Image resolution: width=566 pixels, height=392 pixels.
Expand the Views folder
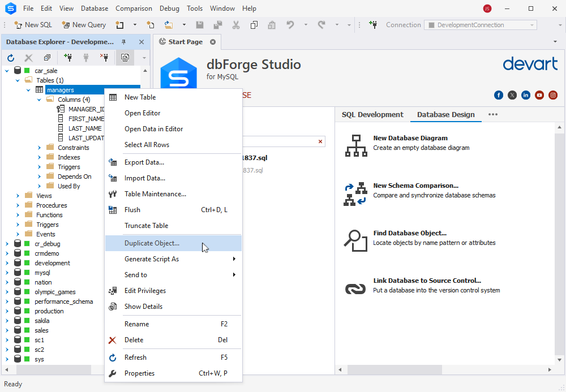(18, 196)
